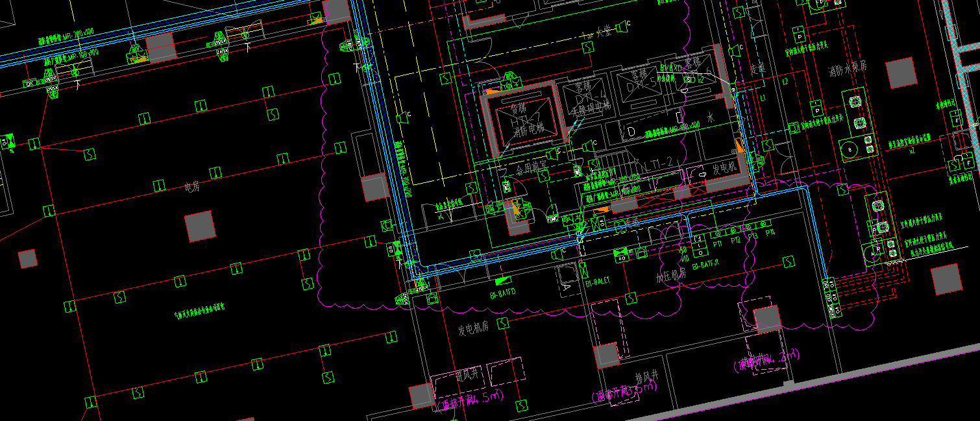980x421 pixels.
Task: Click the green wedge symbol above B1-BATFD
Action: click(503, 281)
